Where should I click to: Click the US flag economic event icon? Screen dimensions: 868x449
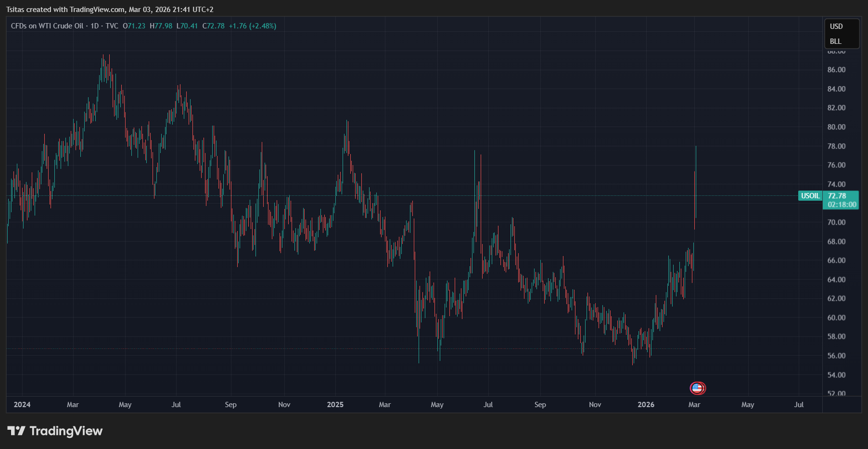pos(697,388)
